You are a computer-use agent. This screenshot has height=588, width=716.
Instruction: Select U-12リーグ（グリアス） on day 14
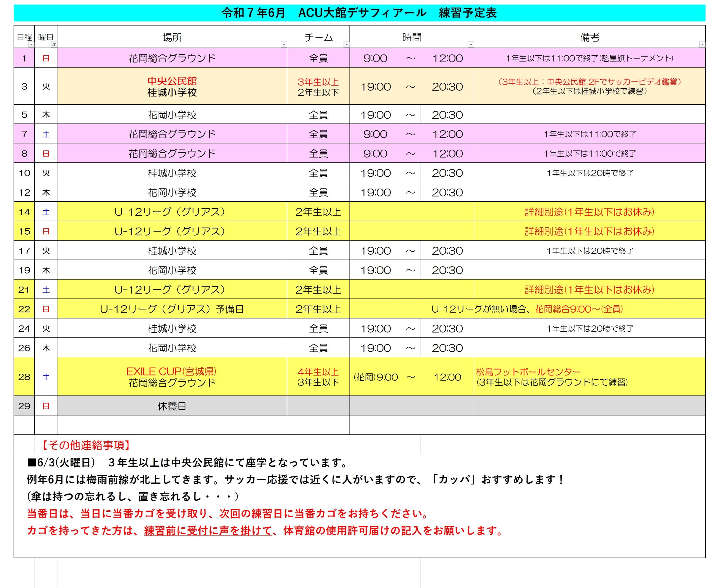[170, 212]
